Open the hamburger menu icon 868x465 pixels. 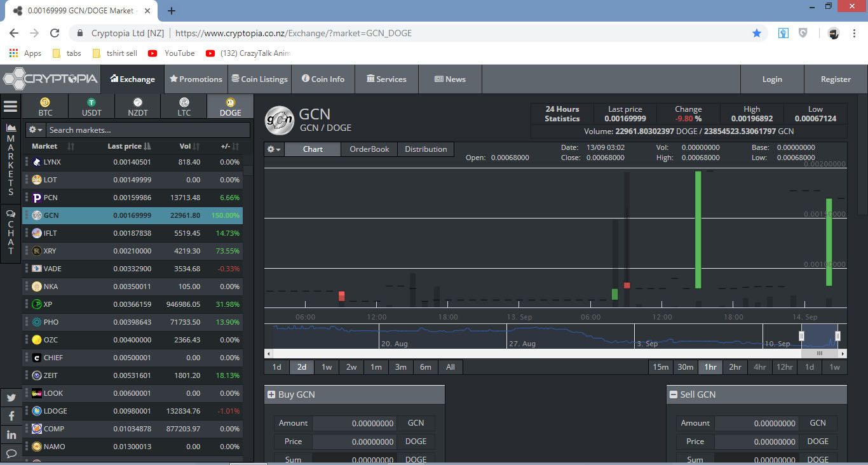click(x=11, y=107)
